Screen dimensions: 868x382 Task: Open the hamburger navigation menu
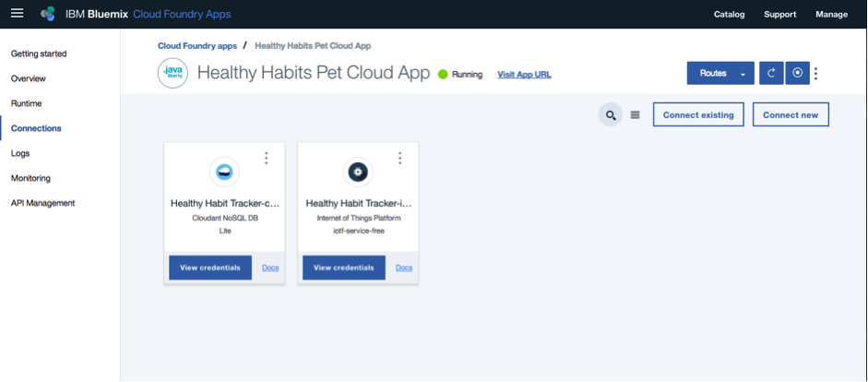(x=18, y=14)
